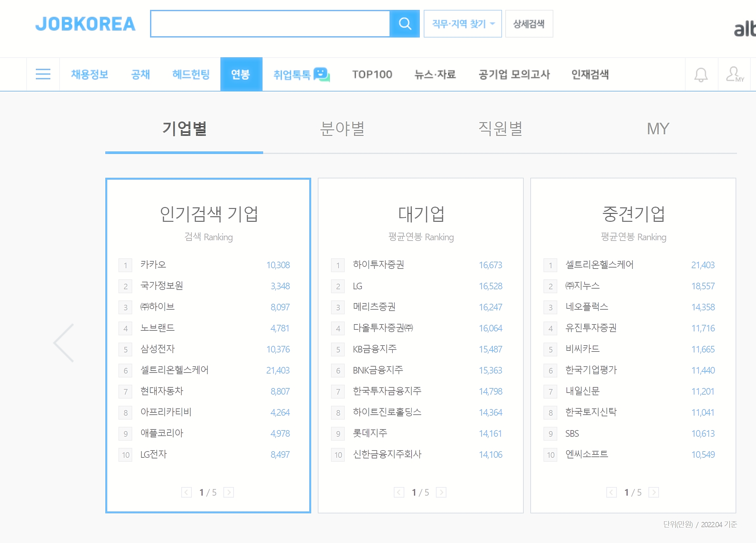Screen dimensions: 756x543
Task: Open 애플코리아 company entry
Action: [x=162, y=433]
